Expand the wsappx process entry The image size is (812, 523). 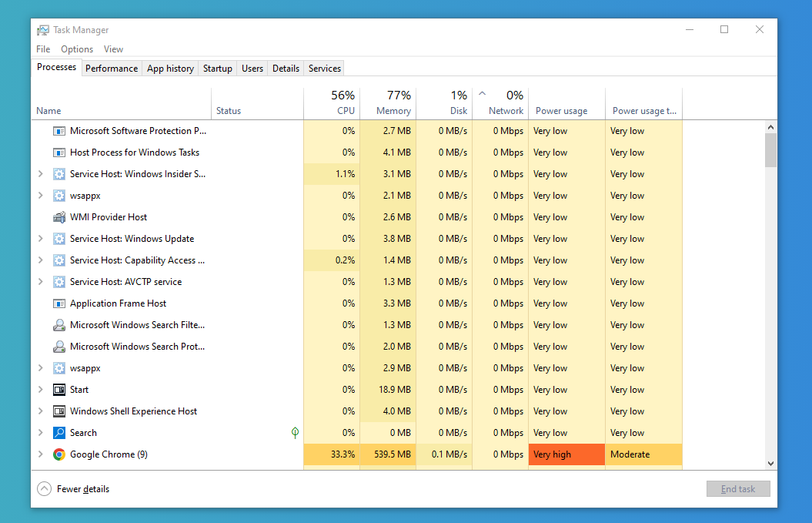click(x=41, y=196)
